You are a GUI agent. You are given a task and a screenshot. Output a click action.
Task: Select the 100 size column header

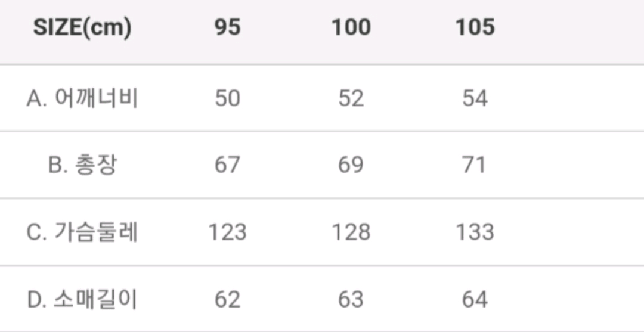[351, 27]
